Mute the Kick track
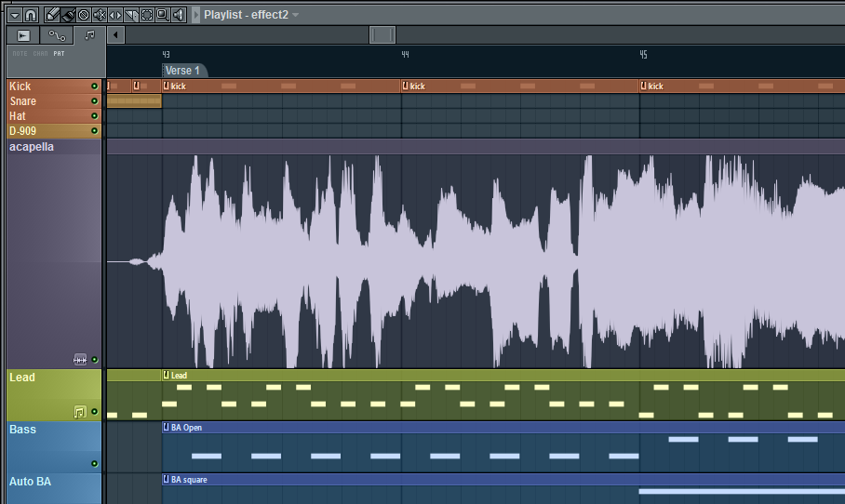Image resolution: width=845 pixels, height=504 pixels. 94,86
